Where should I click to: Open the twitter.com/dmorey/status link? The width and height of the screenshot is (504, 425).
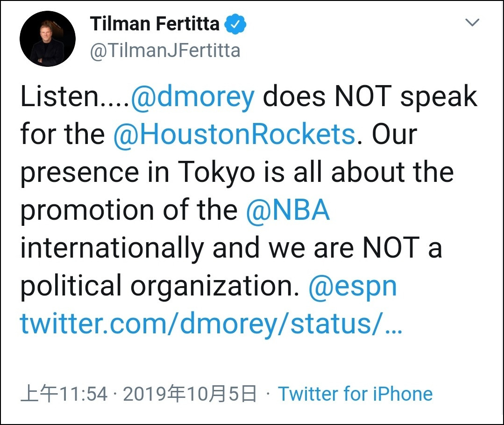coord(211,324)
